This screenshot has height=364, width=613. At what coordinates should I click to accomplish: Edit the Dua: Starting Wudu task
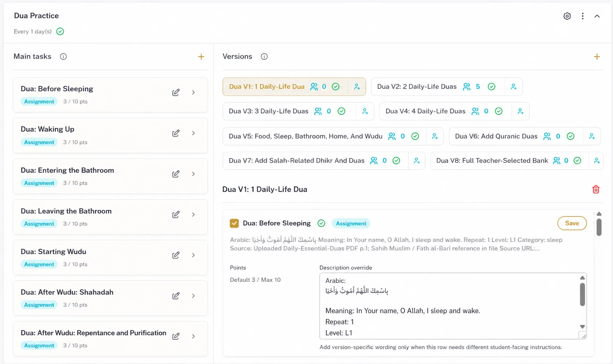click(x=176, y=255)
